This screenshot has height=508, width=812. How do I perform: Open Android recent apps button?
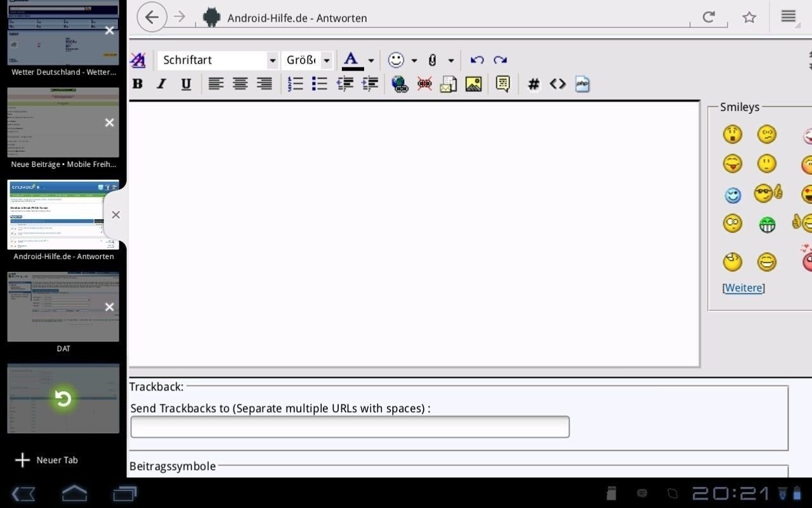125,493
